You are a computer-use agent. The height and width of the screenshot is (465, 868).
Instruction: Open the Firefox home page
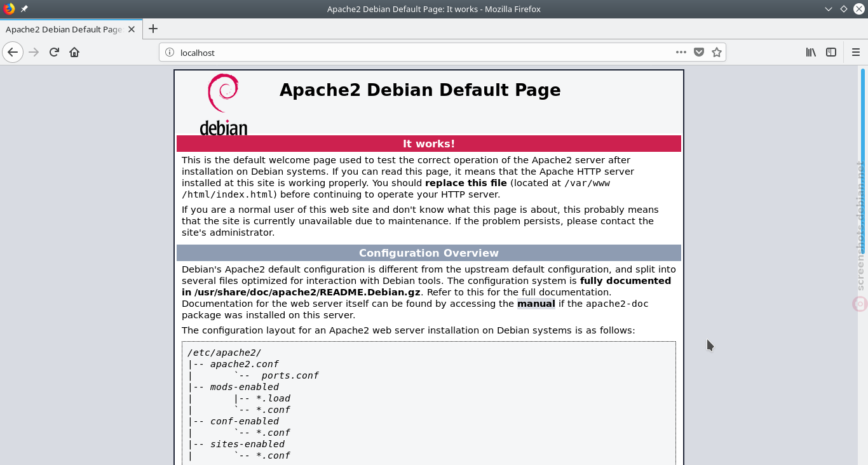(74, 52)
